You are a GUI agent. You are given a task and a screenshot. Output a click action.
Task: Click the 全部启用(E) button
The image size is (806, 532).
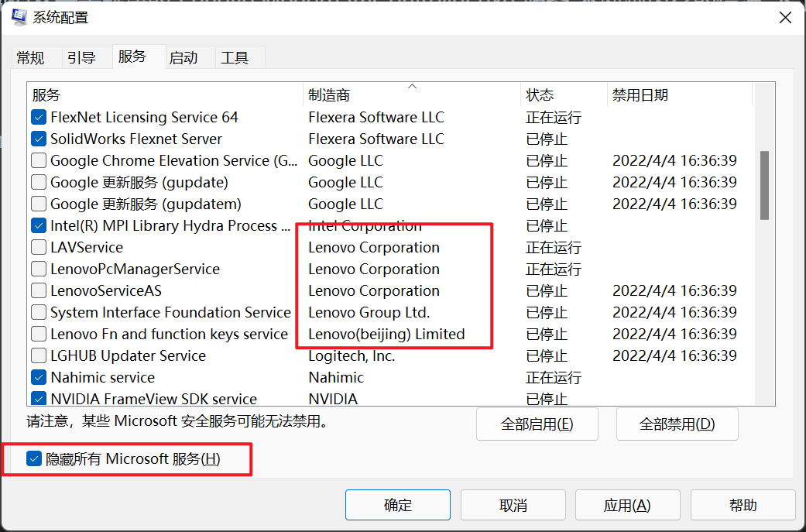(x=537, y=424)
